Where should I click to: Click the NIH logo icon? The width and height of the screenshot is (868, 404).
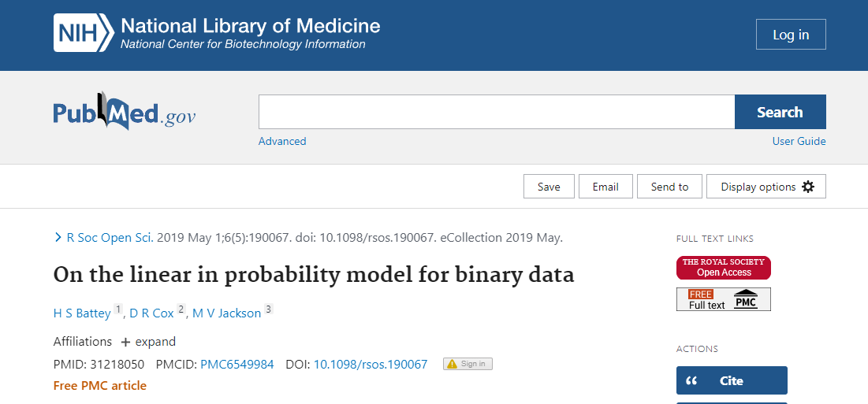coord(82,34)
